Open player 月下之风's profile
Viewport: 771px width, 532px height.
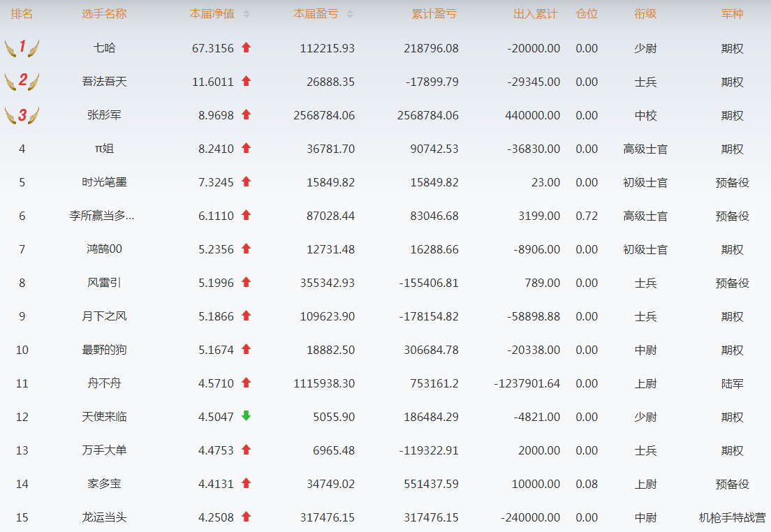pyautogui.click(x=104, y=316)
